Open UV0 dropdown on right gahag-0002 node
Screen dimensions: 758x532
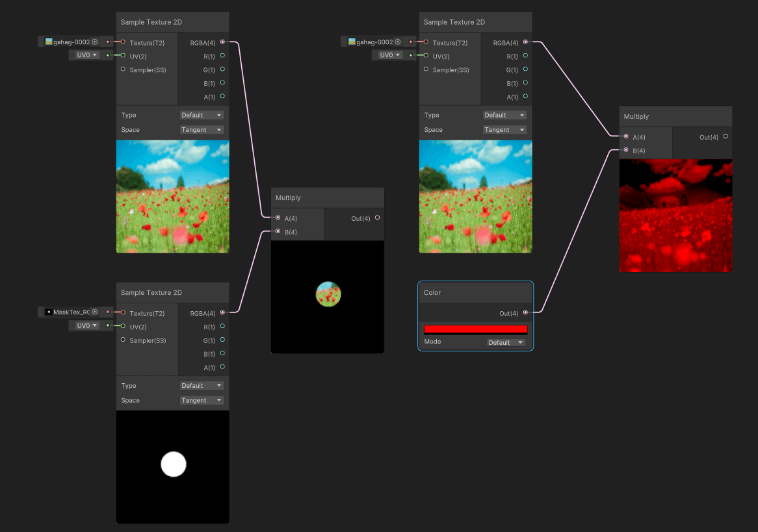click(390, 55)
